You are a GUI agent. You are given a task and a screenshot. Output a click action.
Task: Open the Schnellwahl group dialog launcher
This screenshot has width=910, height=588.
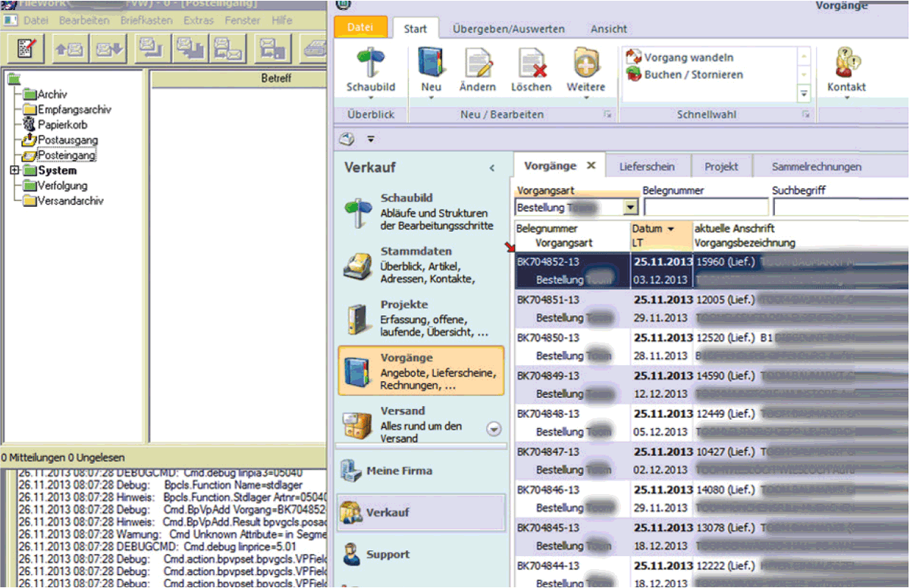806,114
